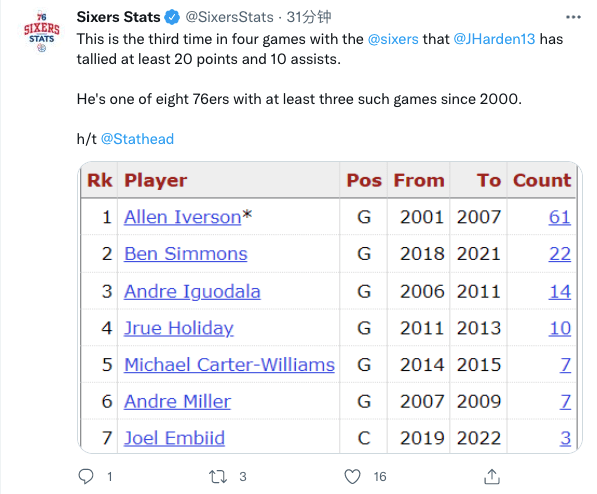Image resolution: width=597 pixels, height=494 pixels.
Task: Open the tweet timestamp 31分钟
Action: click(309, 17)
